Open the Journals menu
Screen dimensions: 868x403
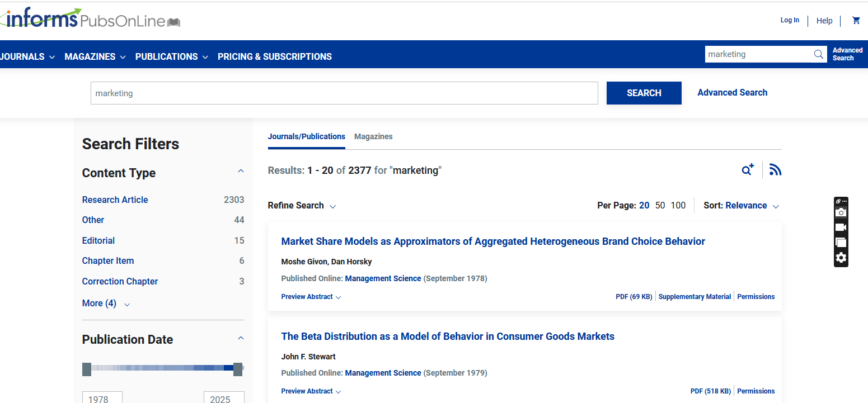point(27,56)
